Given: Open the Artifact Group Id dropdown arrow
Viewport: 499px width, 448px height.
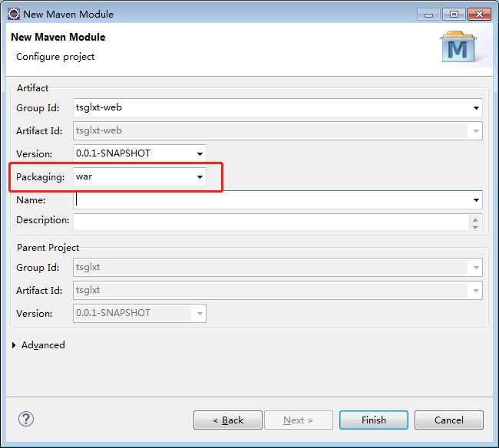Looking at the screenshot, I should [476, 108].
